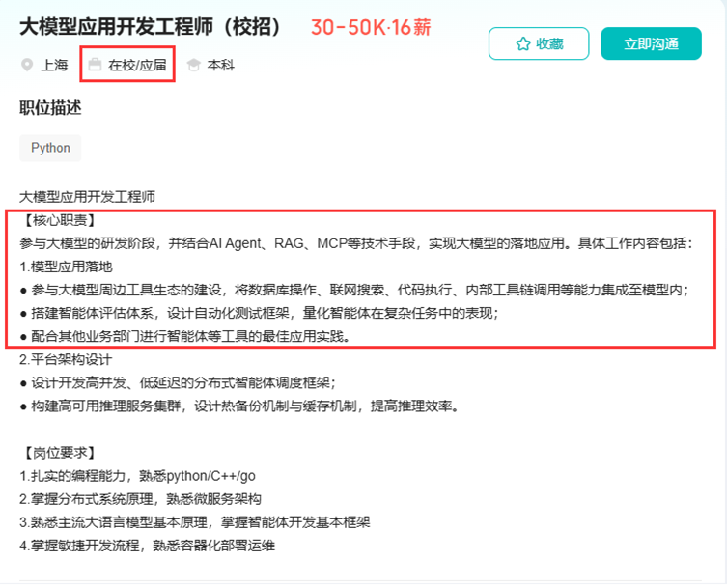The image size is (727, 588).
Task: Click the 本科 education label
Action: click(x=220, y=66)
